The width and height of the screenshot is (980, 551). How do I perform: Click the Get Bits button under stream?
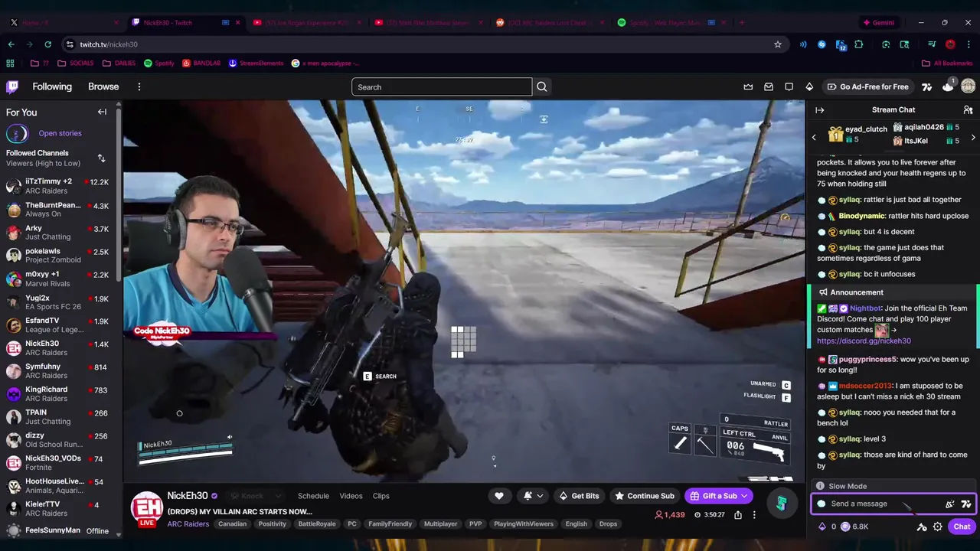pyautogui.click(x=579, y=496)
